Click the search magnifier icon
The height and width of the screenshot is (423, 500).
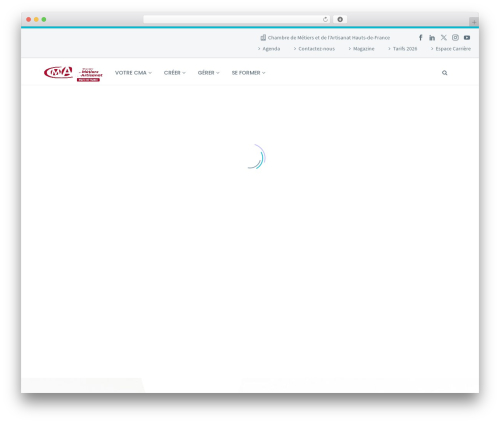tap(445, 73)
